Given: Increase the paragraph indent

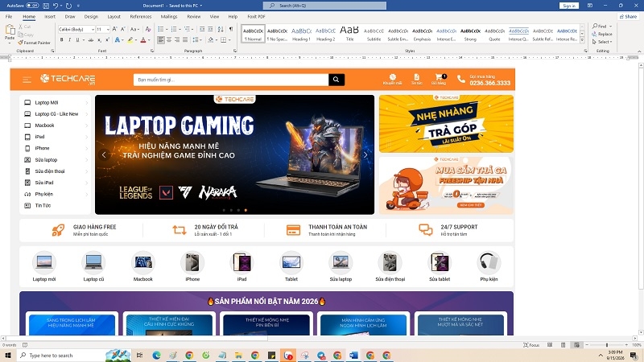Looking at the screenshot, I should pyautogui.click(x=210, y=29).
